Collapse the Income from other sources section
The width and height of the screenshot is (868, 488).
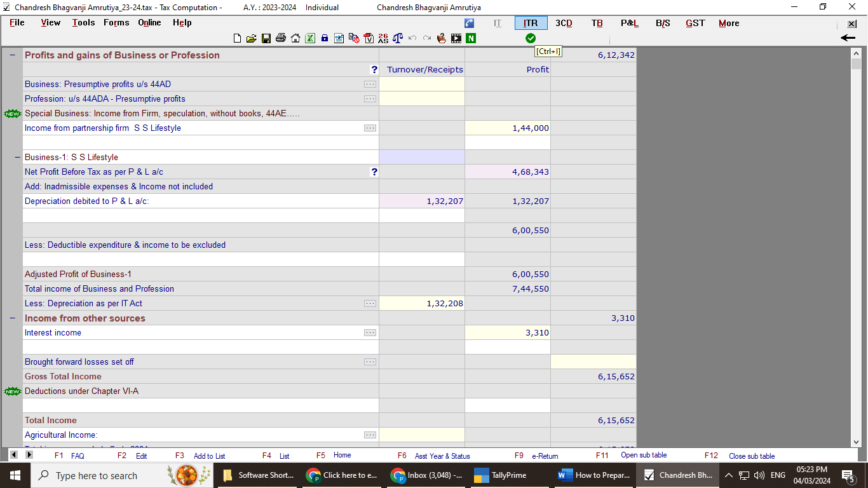tap(12, 318)
